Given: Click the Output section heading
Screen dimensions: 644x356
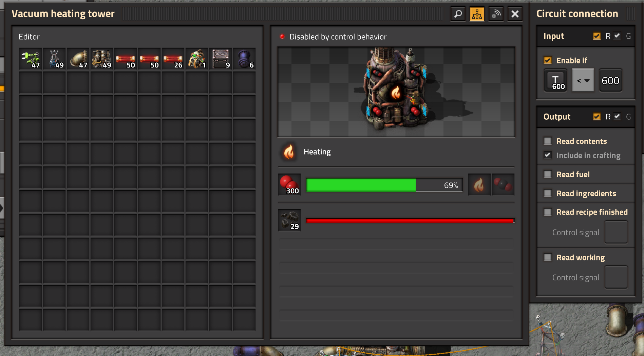Looking at the screenshot, I should click(557, 117).
